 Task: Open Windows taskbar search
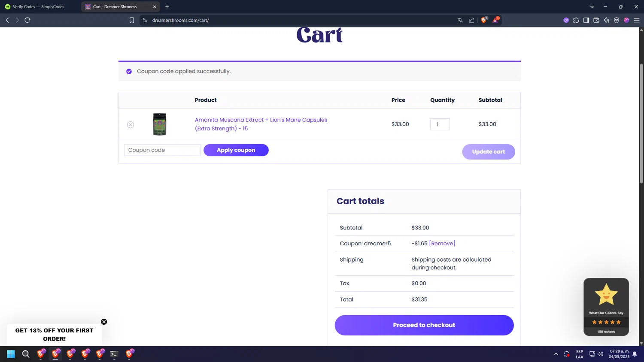[26, 354]
